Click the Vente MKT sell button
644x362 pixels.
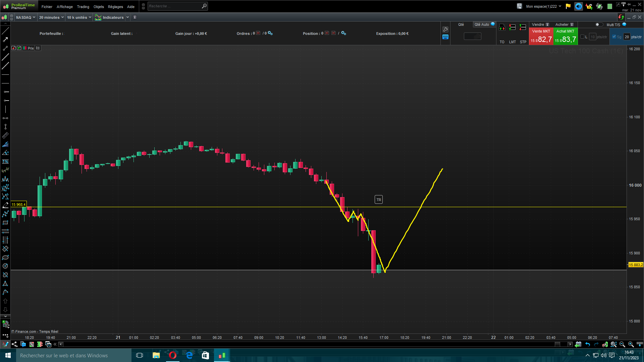541,37
